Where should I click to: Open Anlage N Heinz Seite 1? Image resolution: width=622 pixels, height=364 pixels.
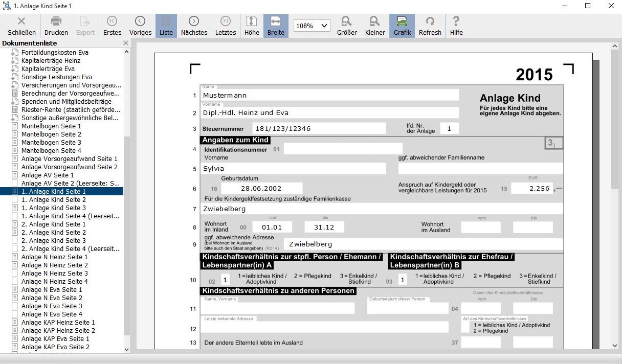point(55,257)
